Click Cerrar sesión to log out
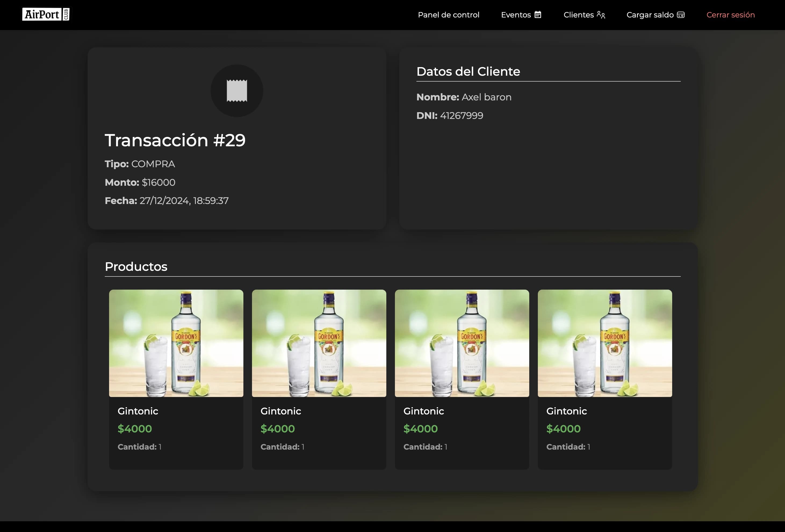The width and height of the screenshot is (785, 532). point(731,14)
